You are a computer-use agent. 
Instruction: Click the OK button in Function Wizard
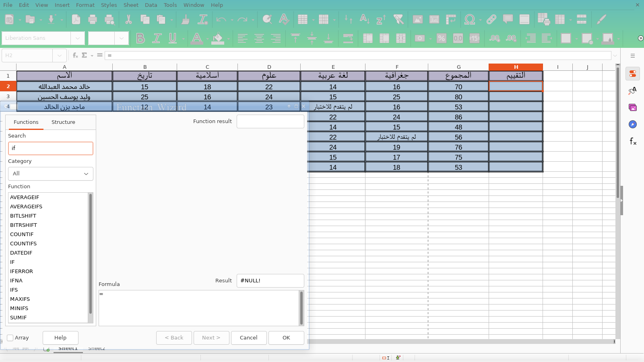pos(286,338)
